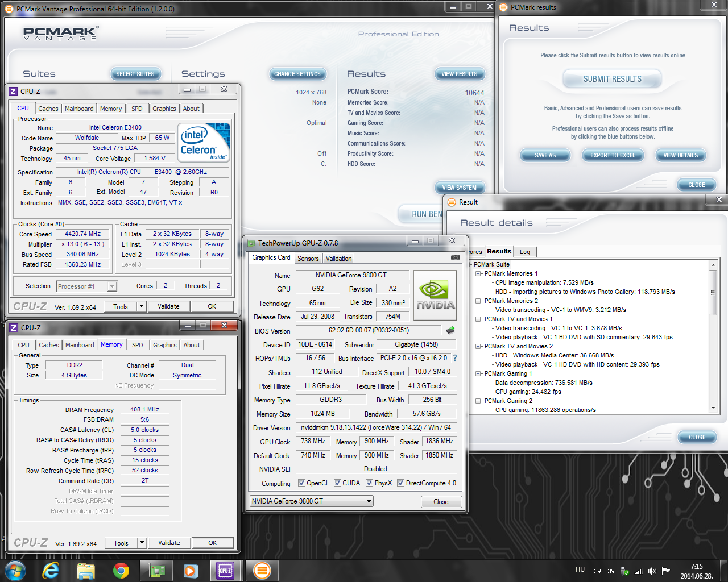The width and height of the screenshot is (728, 582).
Task: Click the orange icon of the Result window title
Action: [452, 202]
